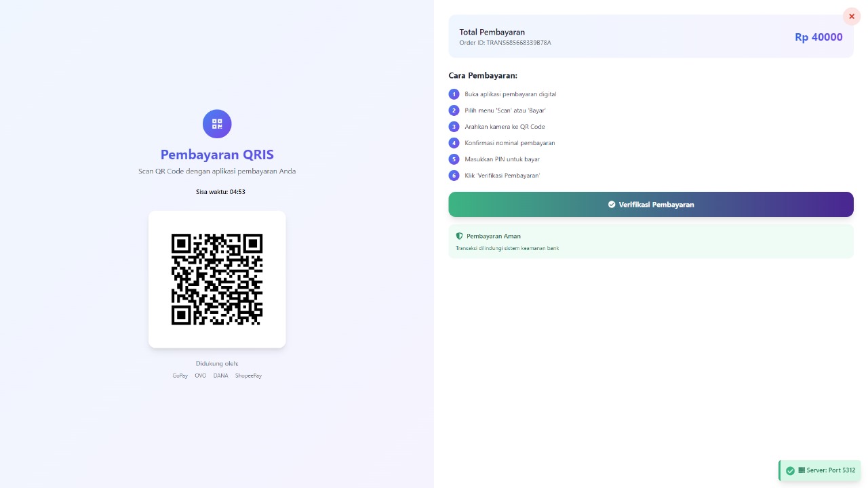
Task: Click the Sisa waktu countdown timer
Action: [220, 192]
